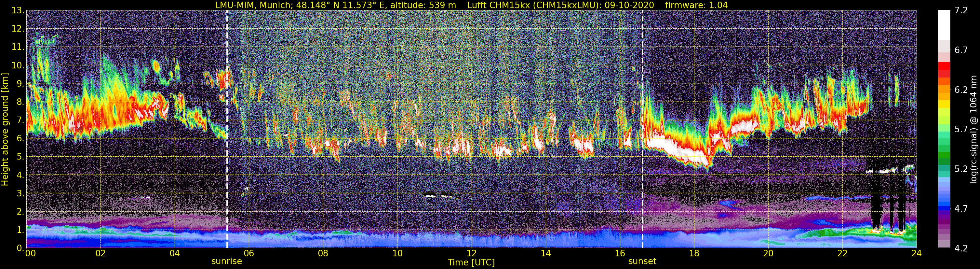The image size is (980, 269).
Task: Click the '4.' height axis tick label
Action: pyautogui.click(x=20, y=175)
